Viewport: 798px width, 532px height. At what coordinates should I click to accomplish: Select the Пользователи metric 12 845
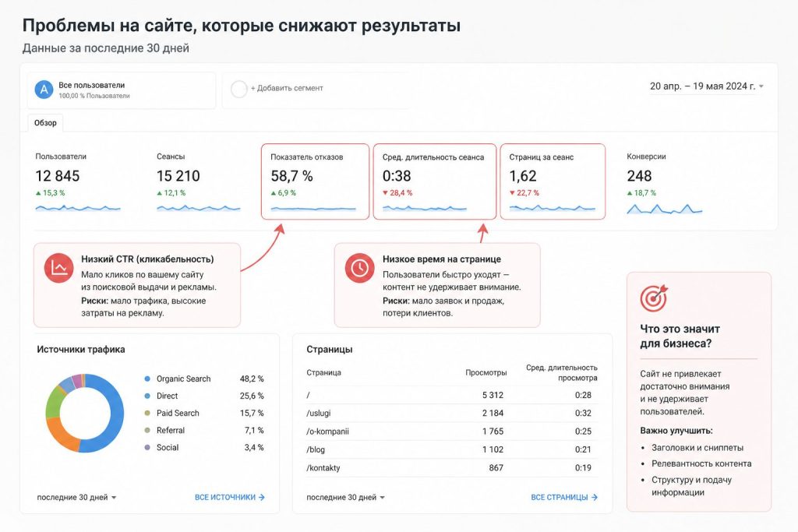pyautogui.click(x=78, y=182)
